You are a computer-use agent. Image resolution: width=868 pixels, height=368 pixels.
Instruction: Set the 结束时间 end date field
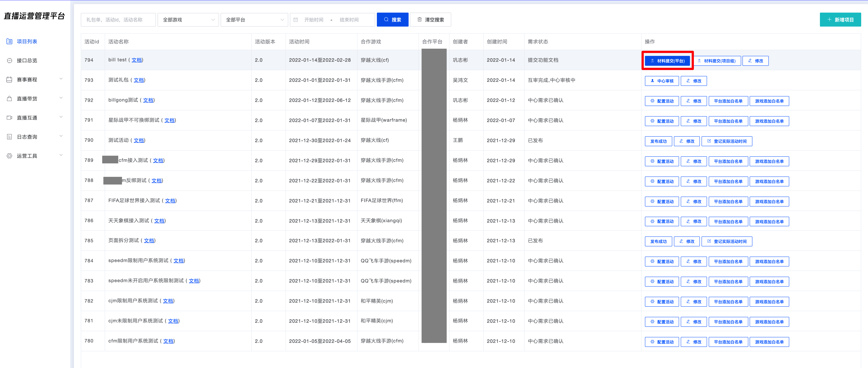click(x=349, y=20)
